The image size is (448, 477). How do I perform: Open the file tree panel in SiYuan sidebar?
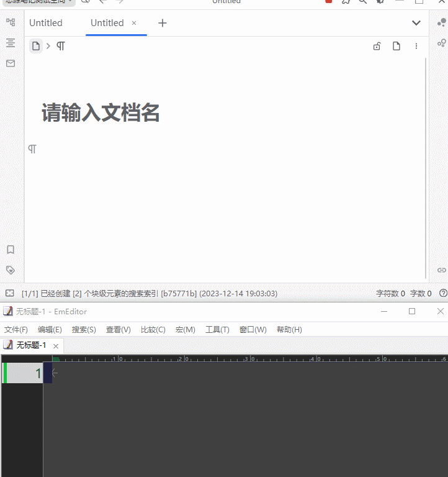tap(11, 22)
